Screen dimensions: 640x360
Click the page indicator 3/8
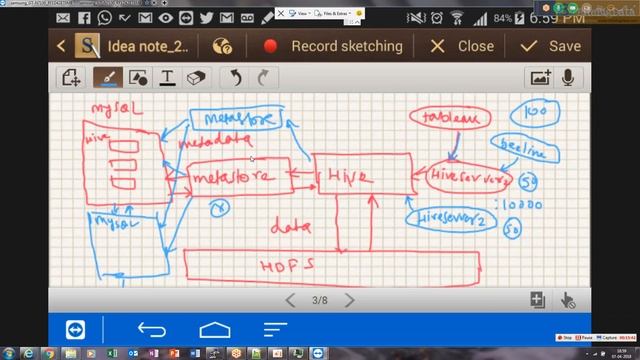click(320, 300)
